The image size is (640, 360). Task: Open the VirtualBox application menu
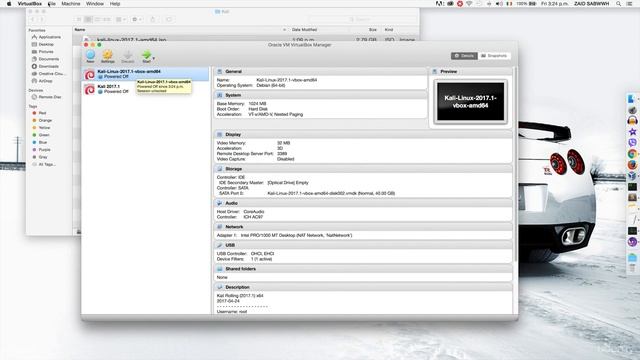[29, 4]
